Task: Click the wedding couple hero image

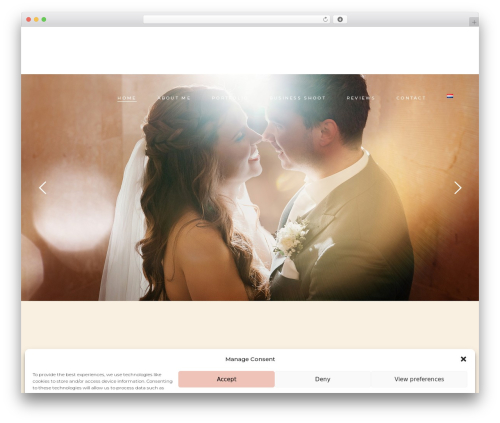Action: click(x=250, y=187)
